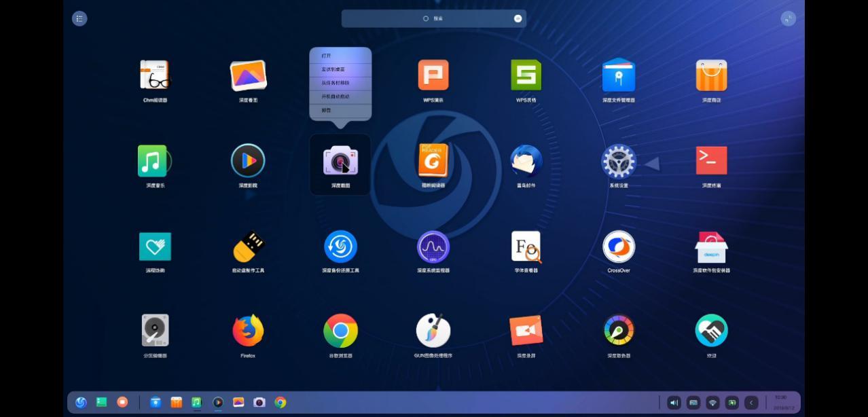868x417 pixels.
Task: Launch 雷鸟邮件 (Thunderbird mail)
Action: pyautogui.click(x=526, y=160)
